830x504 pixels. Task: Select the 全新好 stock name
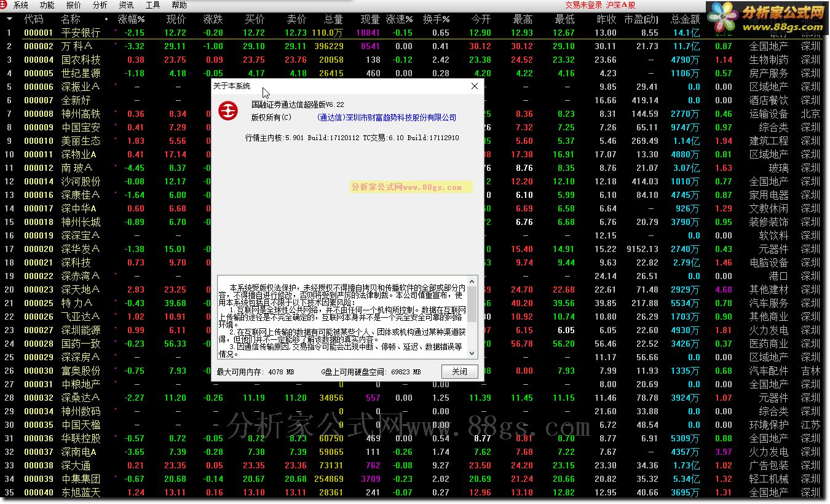click(x=76, y=100)
